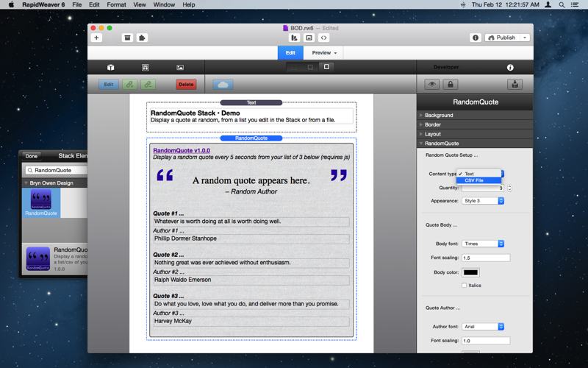Click the remove link green button

coord(148,85)
